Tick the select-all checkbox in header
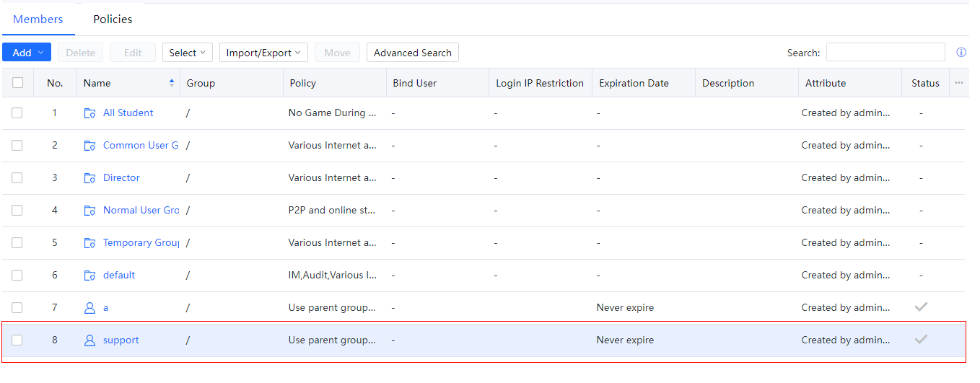980x383 pixels. 17,83
